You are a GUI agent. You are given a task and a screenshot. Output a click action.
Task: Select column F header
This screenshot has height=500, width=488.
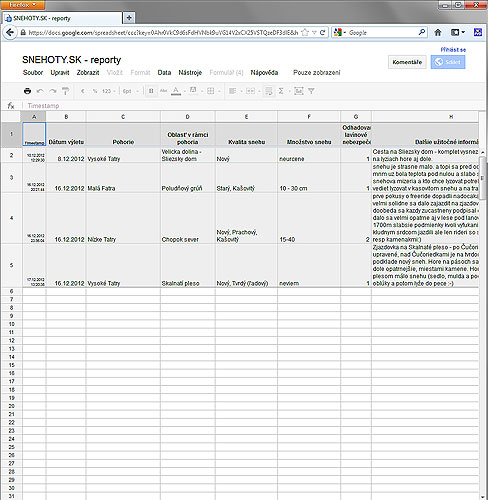309,117
